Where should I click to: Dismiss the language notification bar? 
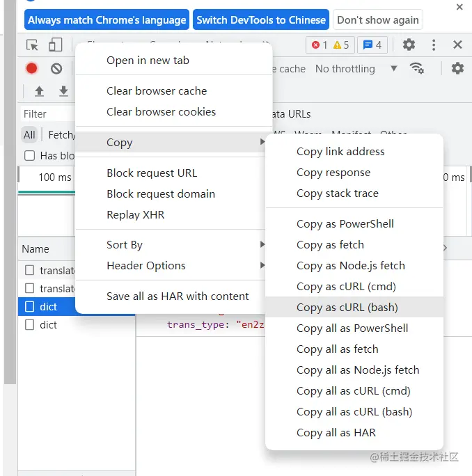click(459, 7)
